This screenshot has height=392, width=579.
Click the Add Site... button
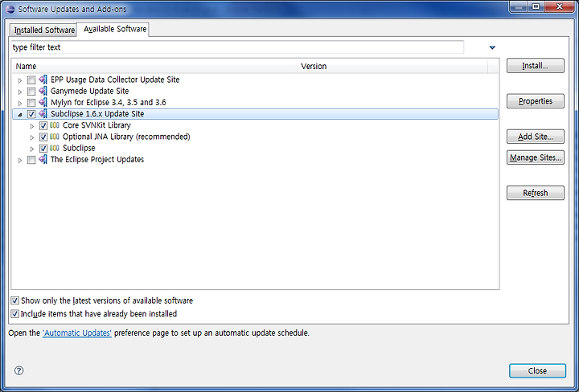[535, 137]
